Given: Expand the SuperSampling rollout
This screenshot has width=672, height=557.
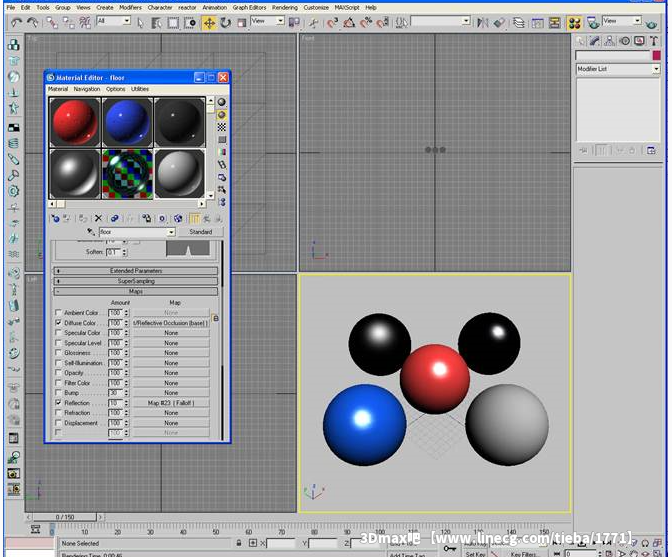Looking at the screenshot, I should (135, 281).
